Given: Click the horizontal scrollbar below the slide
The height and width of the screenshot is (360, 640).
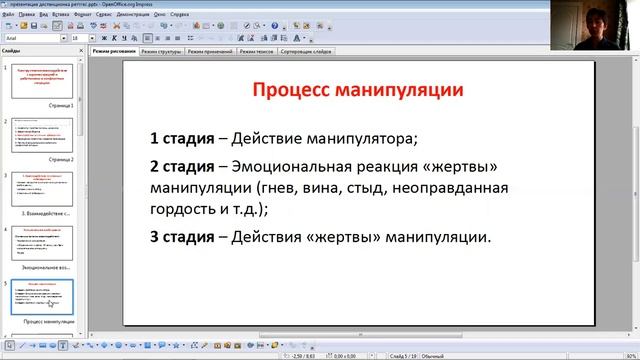Looking at the screenshot, I should [360, 335].
